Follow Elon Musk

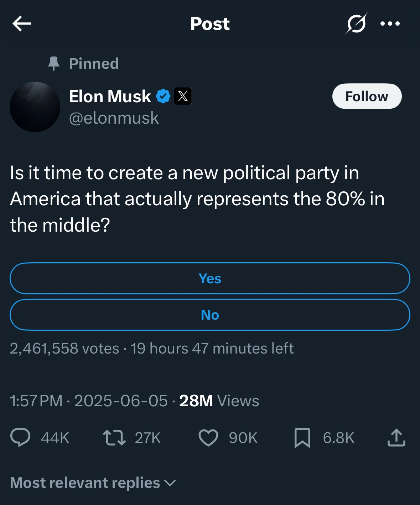click(367, 96)
